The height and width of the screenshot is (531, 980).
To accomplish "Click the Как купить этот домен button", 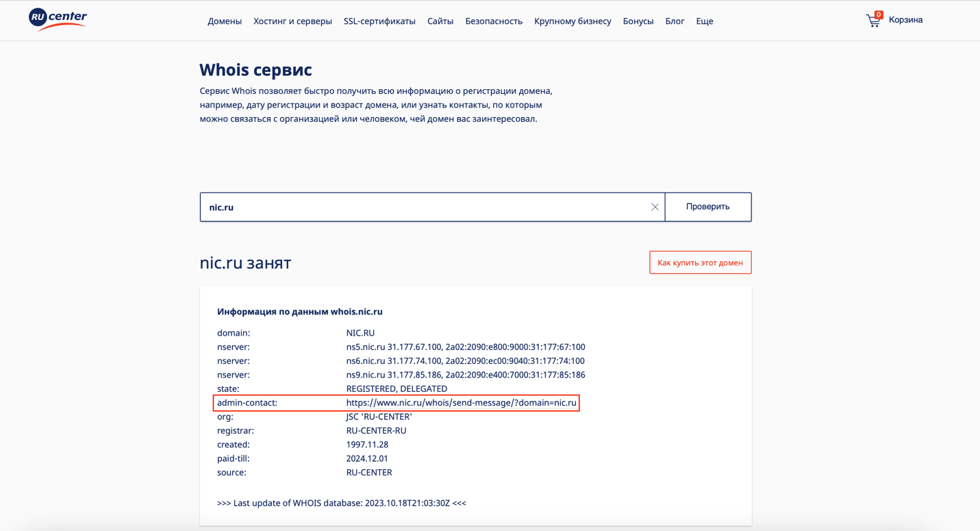I will 701,262.
